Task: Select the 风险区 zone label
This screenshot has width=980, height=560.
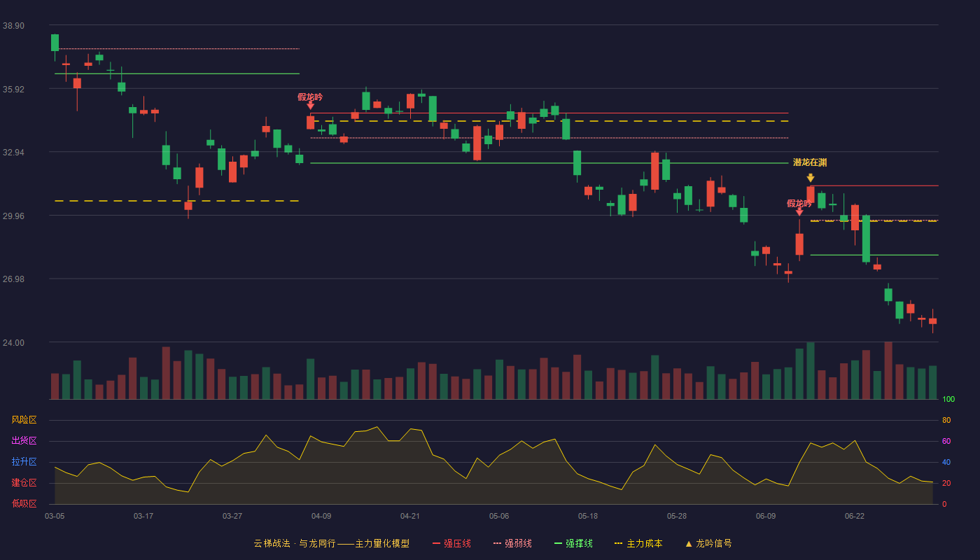Action: 24,420
